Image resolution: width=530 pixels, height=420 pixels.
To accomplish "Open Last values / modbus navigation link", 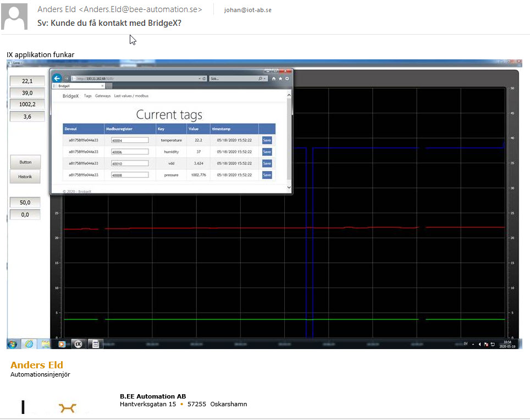I will [131, 96].
